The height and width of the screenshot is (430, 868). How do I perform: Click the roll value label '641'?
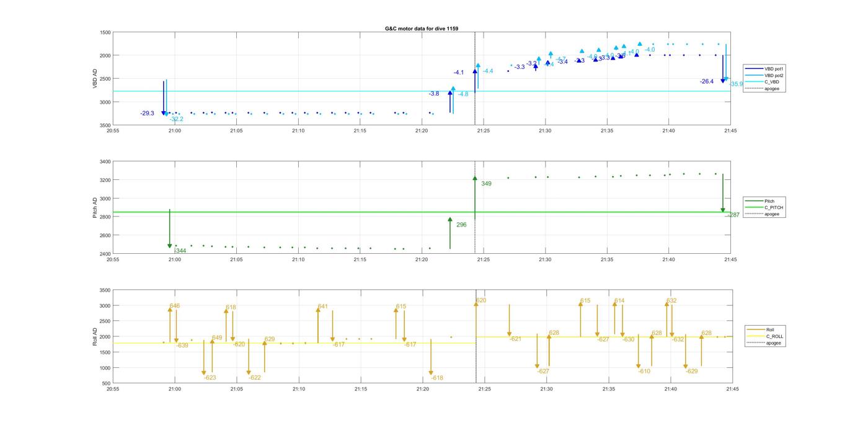(322, 307)
